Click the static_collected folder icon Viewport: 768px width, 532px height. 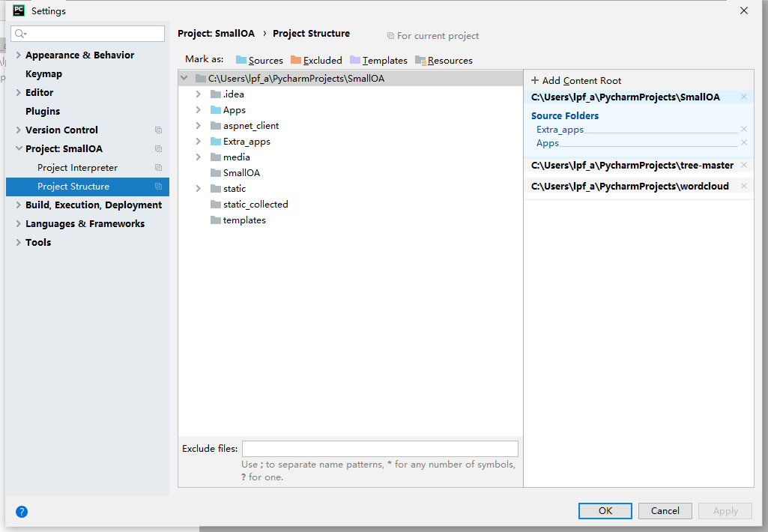click(x=216, y=205)
